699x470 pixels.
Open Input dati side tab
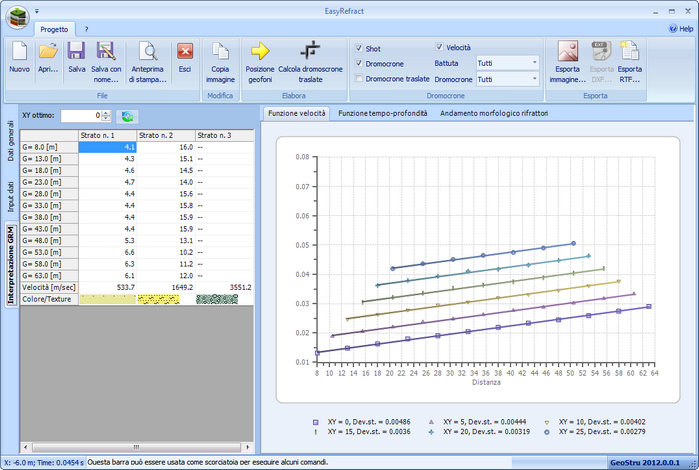point(11,197)
